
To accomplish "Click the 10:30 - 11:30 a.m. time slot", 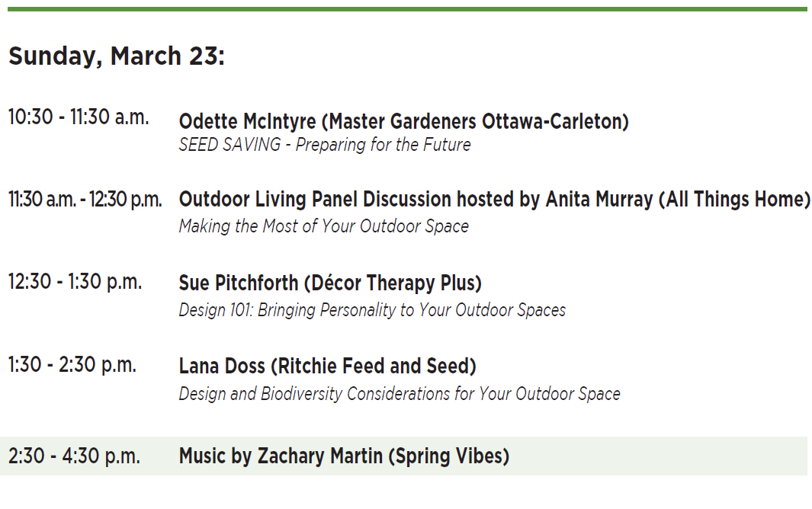I will tap(79, 118).
